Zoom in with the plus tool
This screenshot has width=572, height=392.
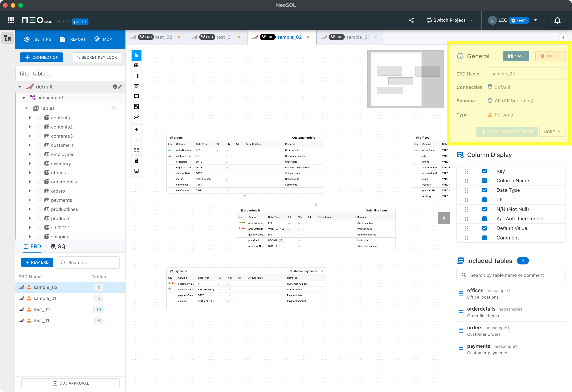pos(137,130)
